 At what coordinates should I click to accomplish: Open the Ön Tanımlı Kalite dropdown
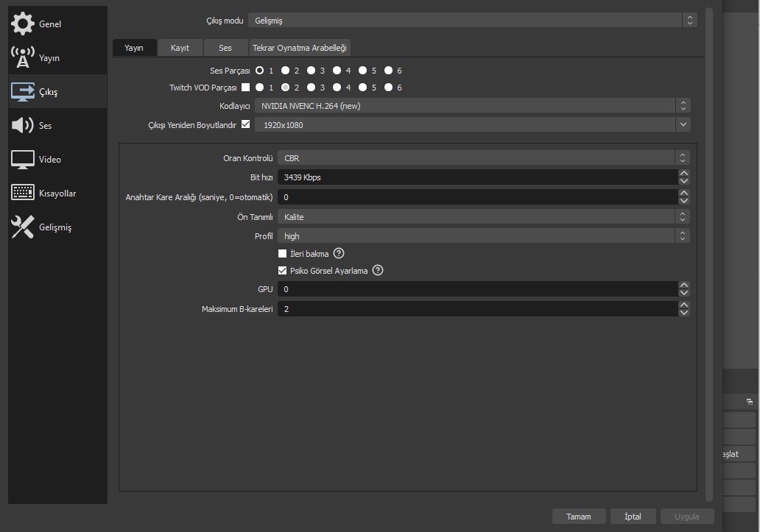click(x=484, y=217)
